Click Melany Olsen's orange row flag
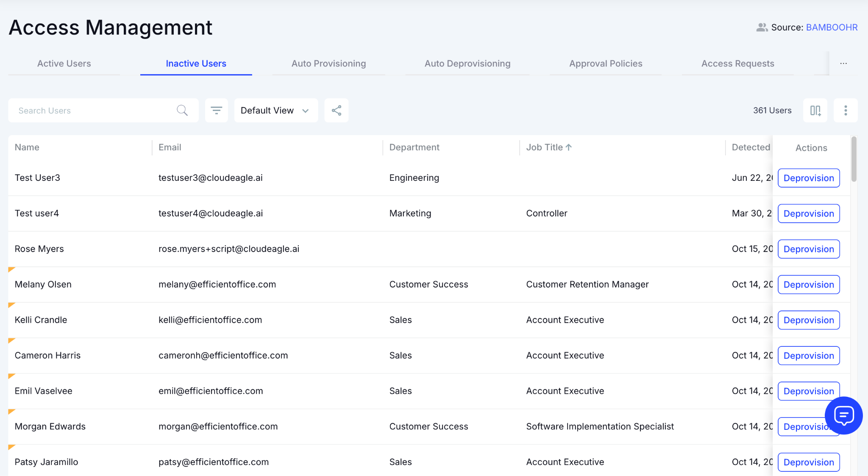 tap(11, 269)
